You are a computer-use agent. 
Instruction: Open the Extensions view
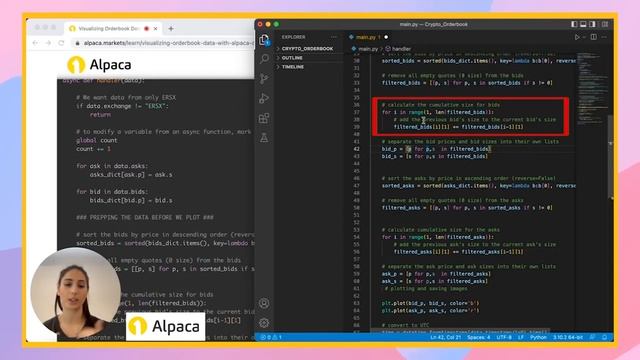click(x=264, y=118)
